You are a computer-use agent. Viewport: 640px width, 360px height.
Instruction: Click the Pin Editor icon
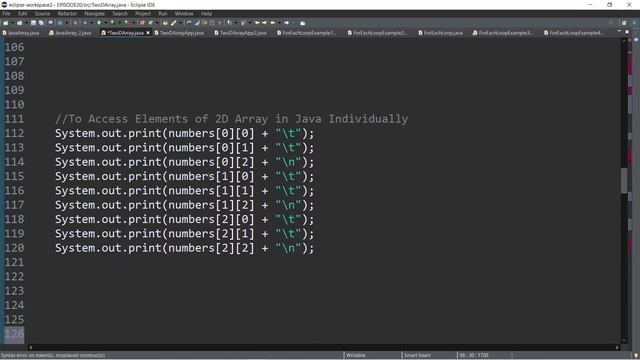pos(302,23)
